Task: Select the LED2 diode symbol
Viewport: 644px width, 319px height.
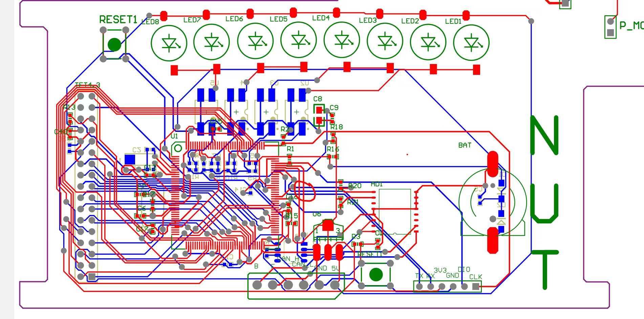Action: 428,42
